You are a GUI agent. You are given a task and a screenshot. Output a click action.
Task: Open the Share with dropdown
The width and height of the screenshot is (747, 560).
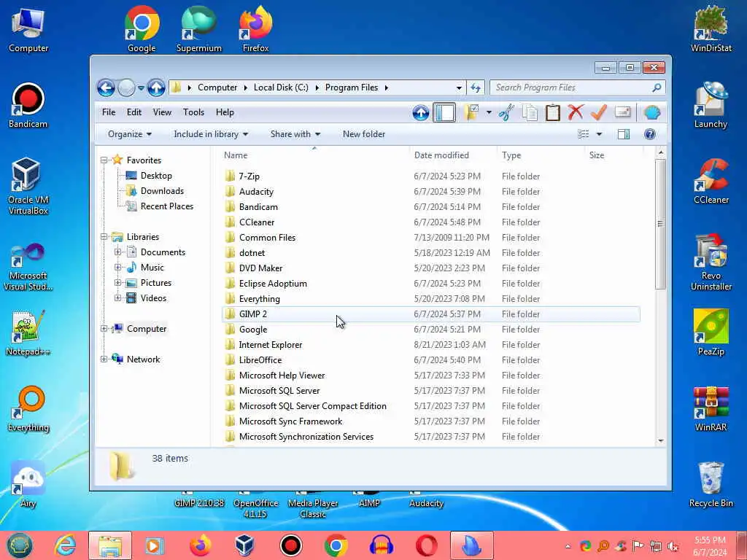tap(295, 134)
